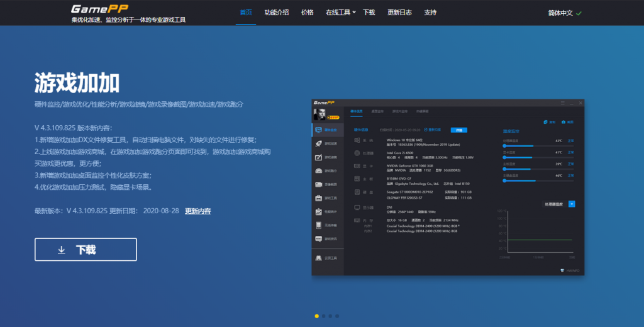Switch to the 硬件信息 tab in the preview

[356, 111]
